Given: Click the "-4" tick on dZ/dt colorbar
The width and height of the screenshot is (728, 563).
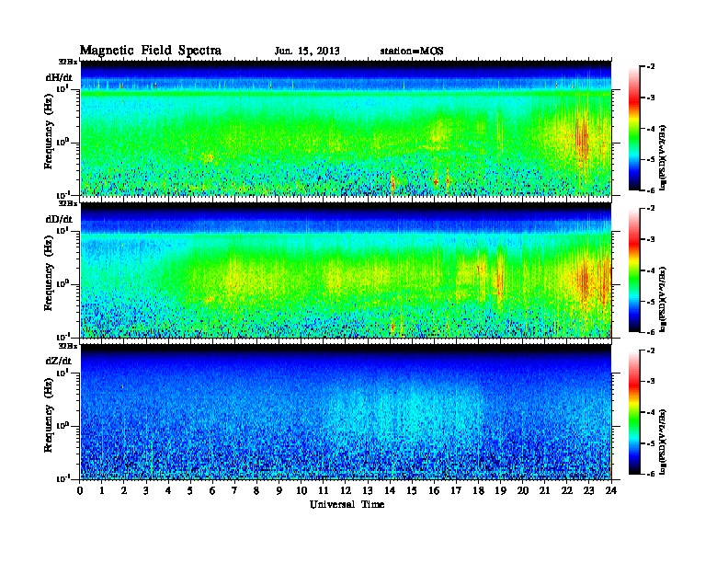Looking at the screenshot, I should point(651,412).
